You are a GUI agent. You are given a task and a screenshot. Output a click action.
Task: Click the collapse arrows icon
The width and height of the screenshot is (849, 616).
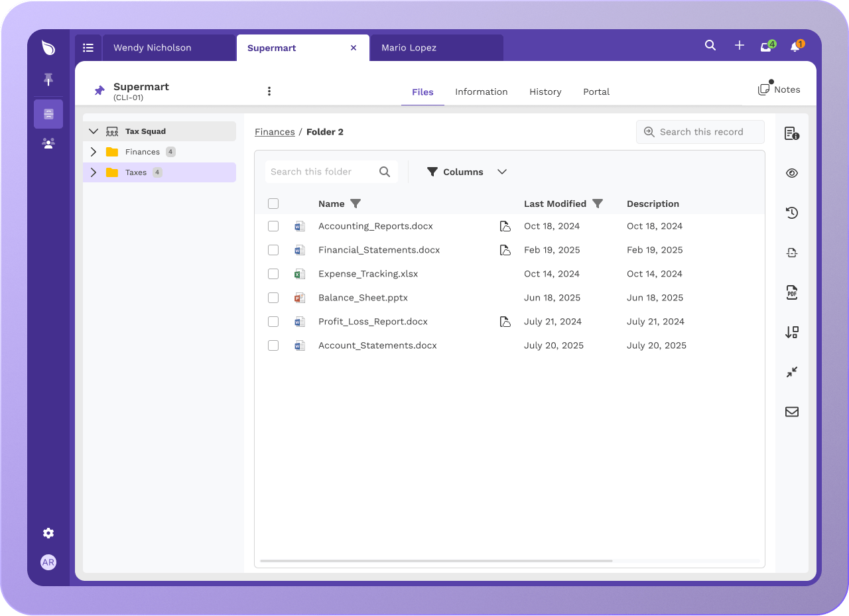tap(792, 372)
